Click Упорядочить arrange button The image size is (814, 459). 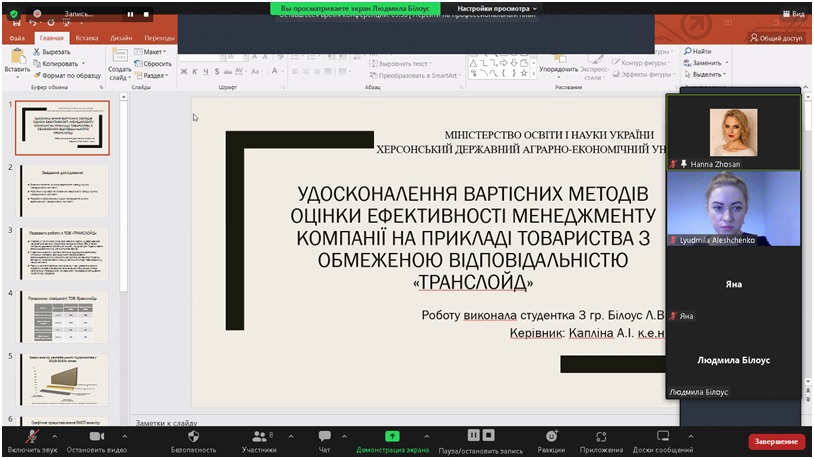point(559,65)
